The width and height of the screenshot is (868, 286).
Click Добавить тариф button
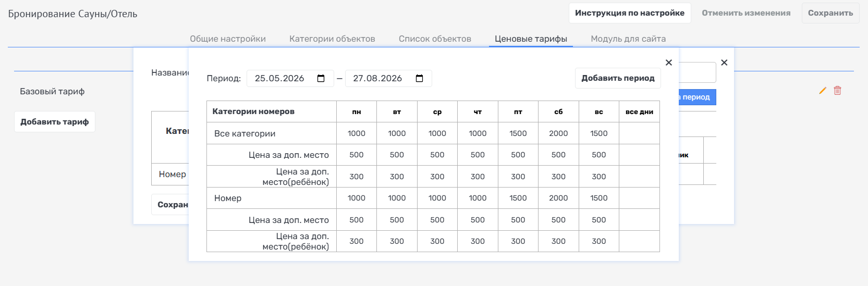tap(55, 122)
